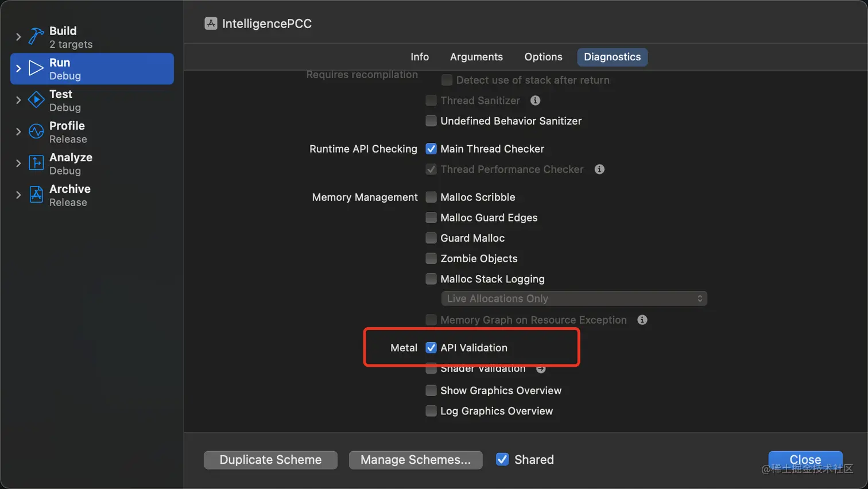
Task: Click the IntelligencePCC scheme app icon
Action: [x=211, y=24]
